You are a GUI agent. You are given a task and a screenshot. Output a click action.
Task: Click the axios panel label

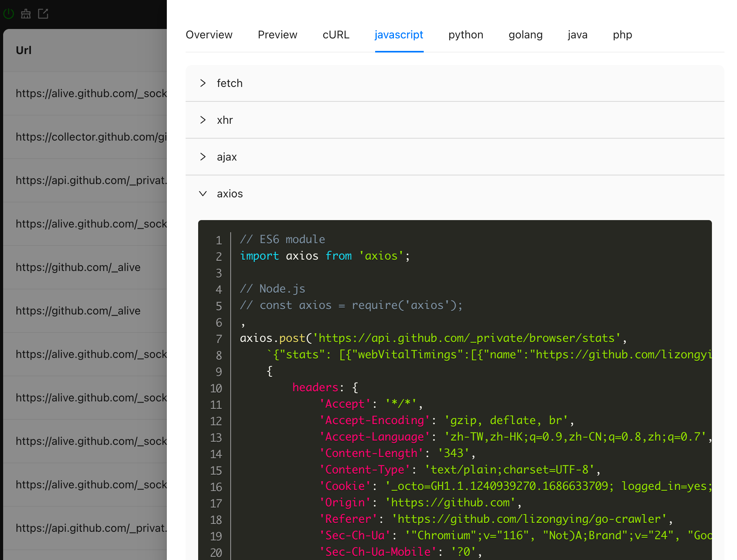[x=230, y=194]
